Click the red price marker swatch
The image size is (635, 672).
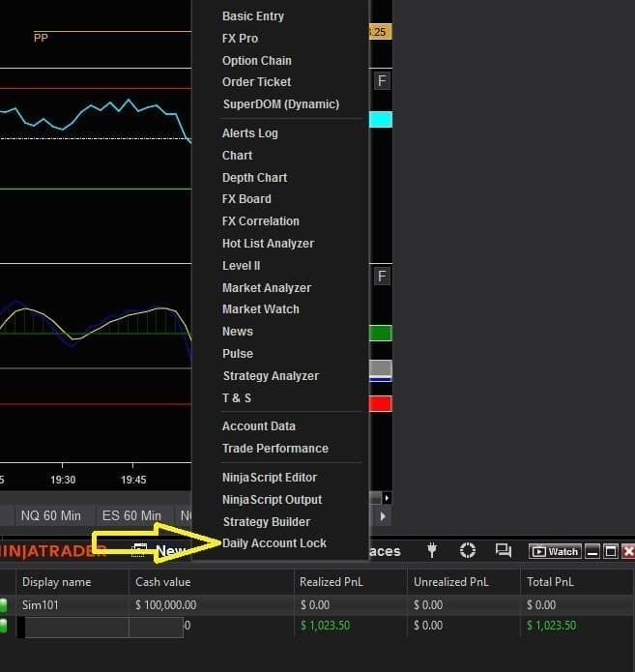click(381, 404)
